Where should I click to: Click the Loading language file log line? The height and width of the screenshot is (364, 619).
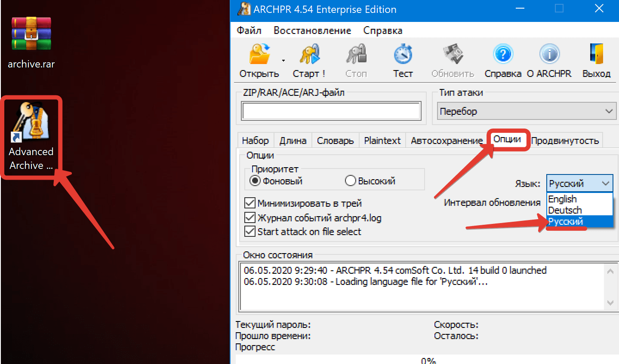point(366,282)
